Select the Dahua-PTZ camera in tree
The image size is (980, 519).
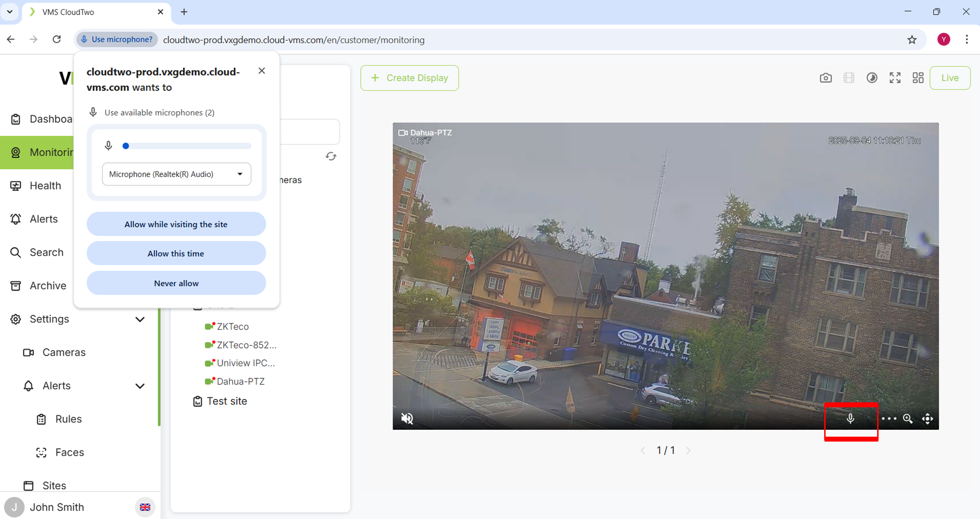point(240,381)
